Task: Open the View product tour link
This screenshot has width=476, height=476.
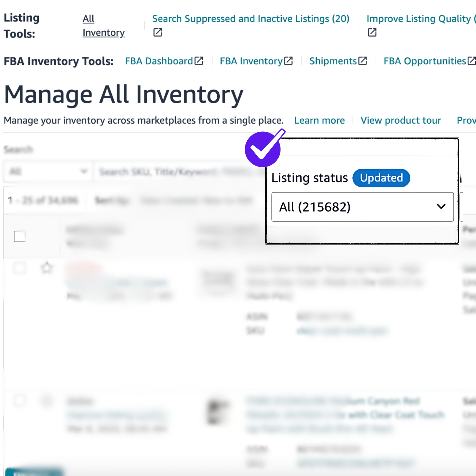Action: (x=400, y=120)
